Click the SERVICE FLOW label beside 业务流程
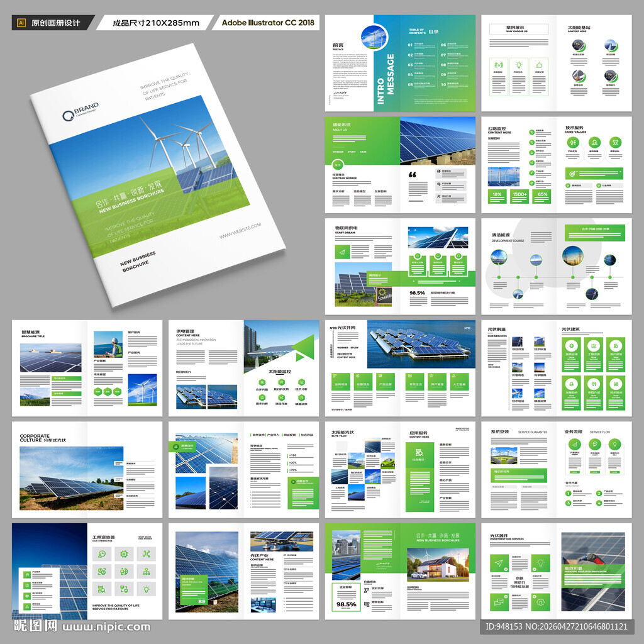Image resolution: width=644 pixels, height=644 pixels. click(600, 432)
